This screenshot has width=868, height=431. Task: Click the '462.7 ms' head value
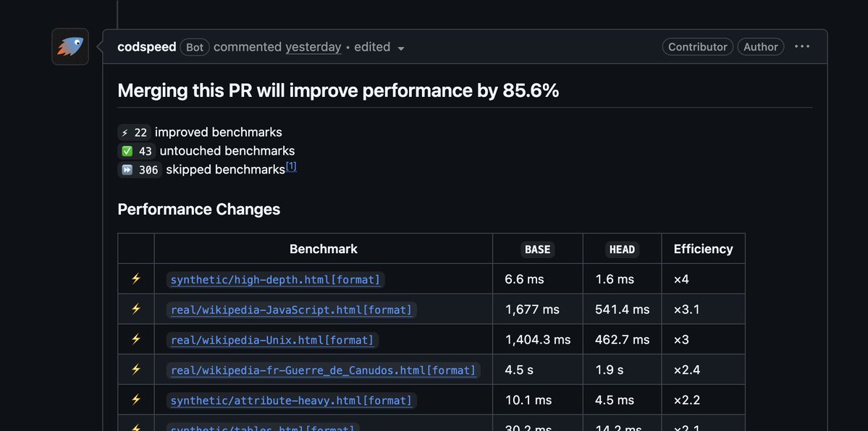coord(622,340)
